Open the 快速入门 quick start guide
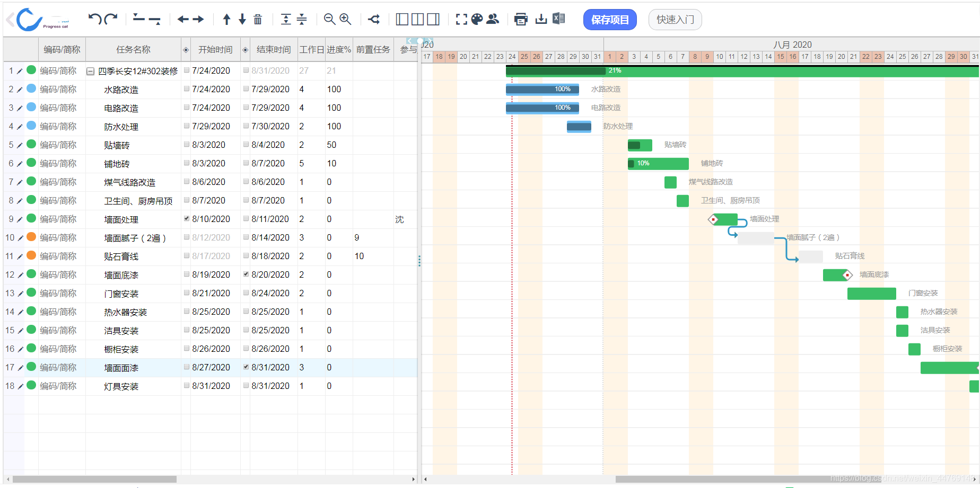Viewport: 980px width, 488px height. pyautogui.click(x=675, y=20)
